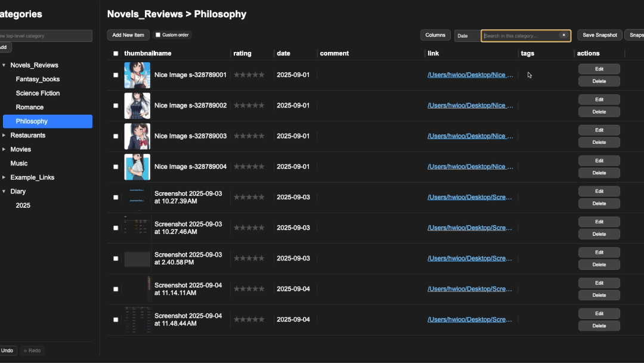Open the Date sort dropdown

tap(467, 36)
